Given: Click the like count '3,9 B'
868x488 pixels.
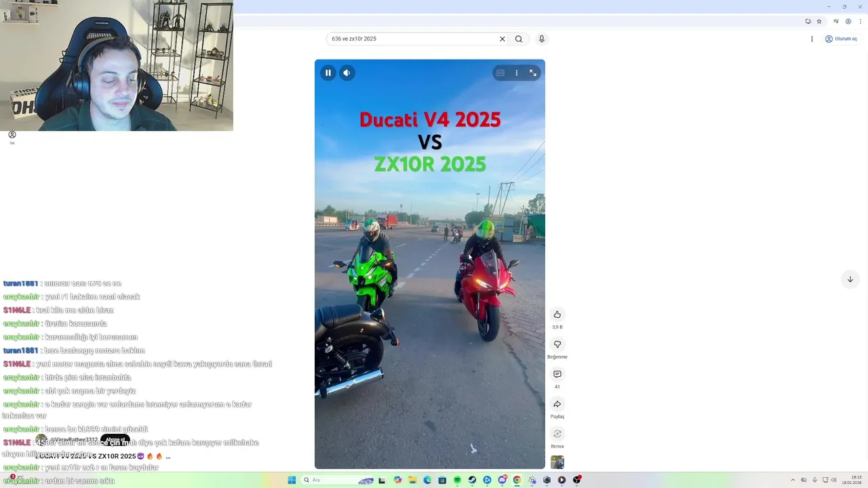Looking at the screenshot, I should pos(557,327).
